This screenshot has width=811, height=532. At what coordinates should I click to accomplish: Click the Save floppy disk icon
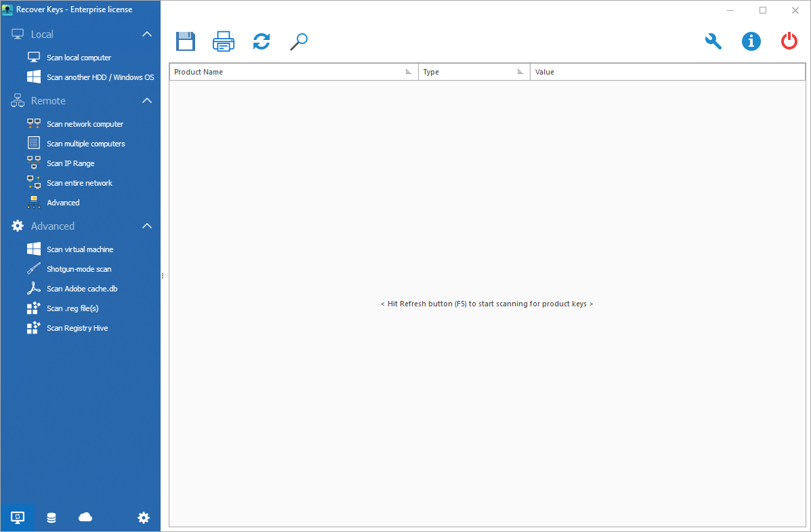click(185, 41)
